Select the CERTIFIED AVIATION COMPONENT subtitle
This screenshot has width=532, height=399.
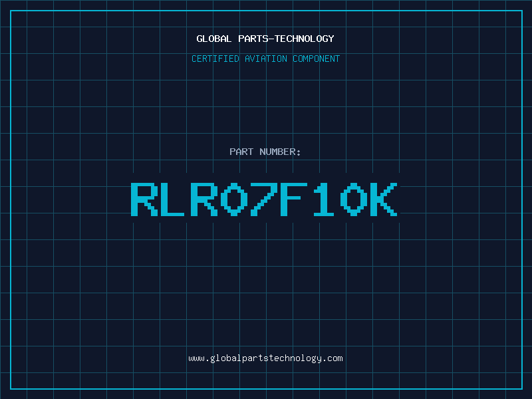coord(265,59)
